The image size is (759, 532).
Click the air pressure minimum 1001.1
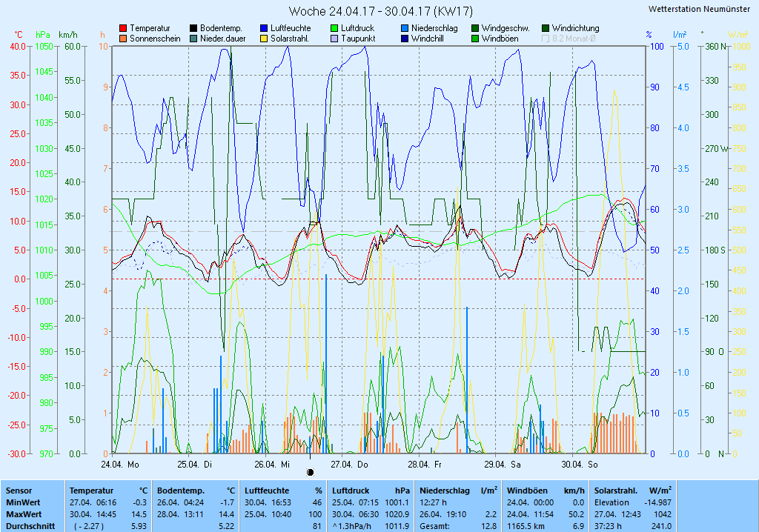click(x=397, y=502)
